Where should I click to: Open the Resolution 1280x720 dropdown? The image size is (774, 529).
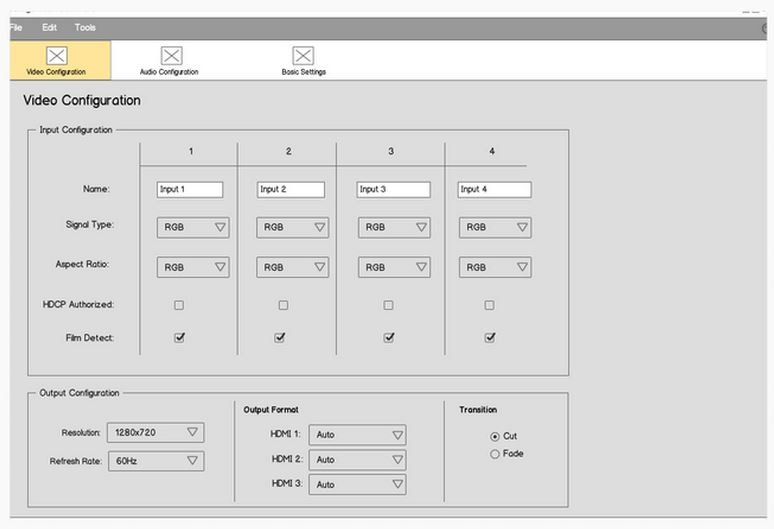click(155, 432)
